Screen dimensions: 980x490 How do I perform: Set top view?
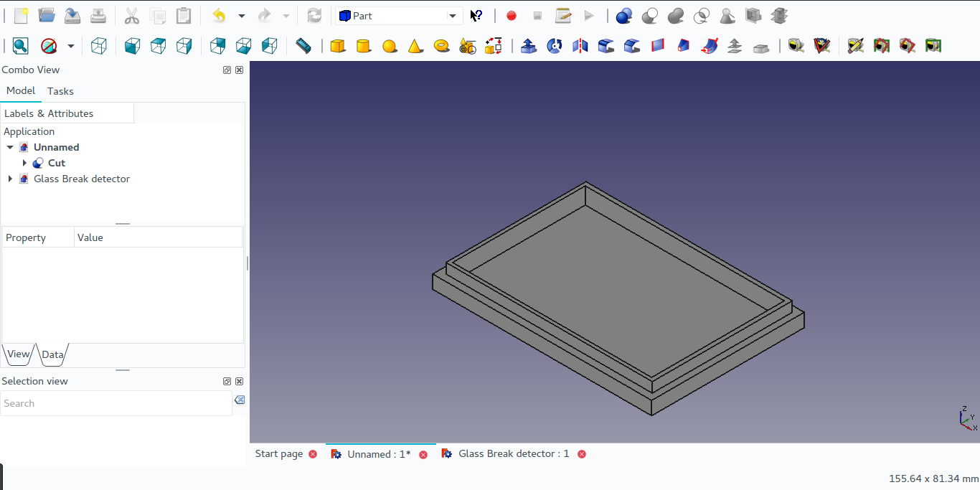click(159, 46)
